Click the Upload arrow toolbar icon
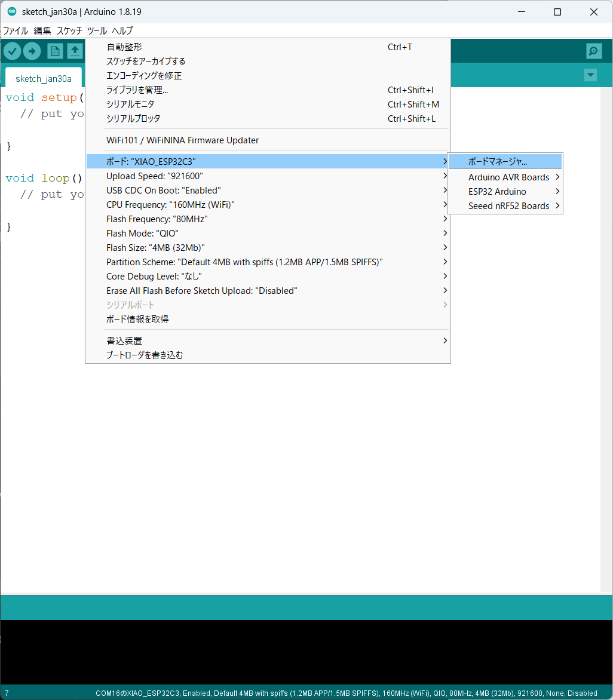 pyautogui.click(x=32, y=51)
